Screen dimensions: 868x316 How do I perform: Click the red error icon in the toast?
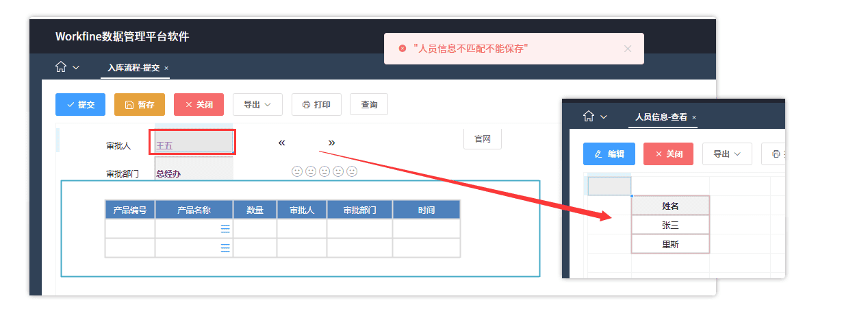pos(403,49)
